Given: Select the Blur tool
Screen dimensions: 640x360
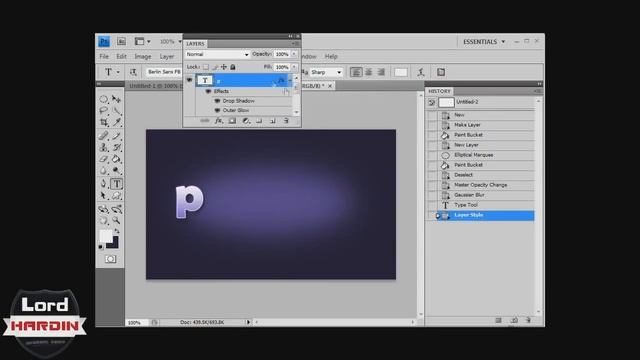Looking at the screenshot, I should pyautogui.click(x=104, y=170).
